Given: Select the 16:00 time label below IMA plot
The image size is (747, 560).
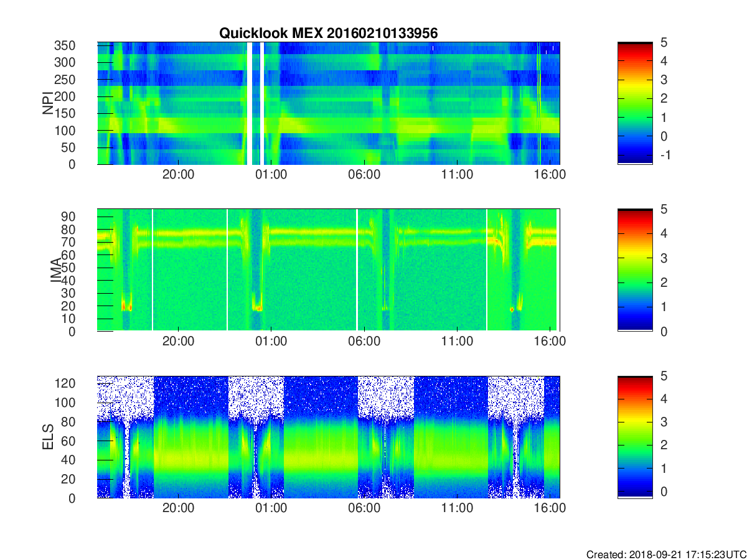Looking at the screenshot, I should [x=550, y=343].
